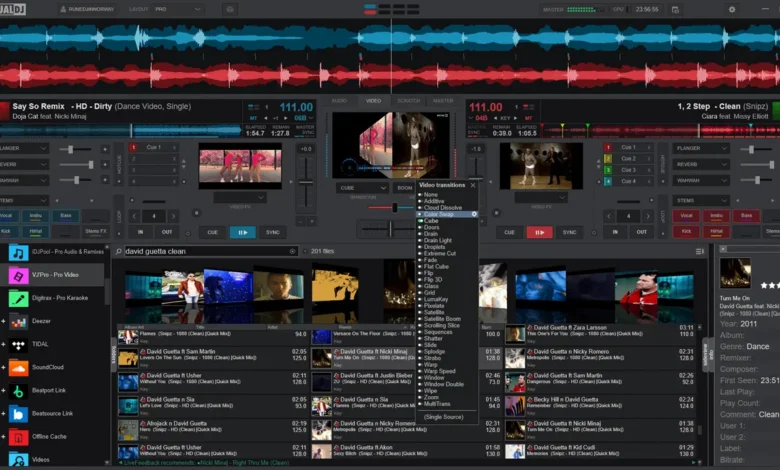Click the left deck play/pause button

tap(243, 232)
